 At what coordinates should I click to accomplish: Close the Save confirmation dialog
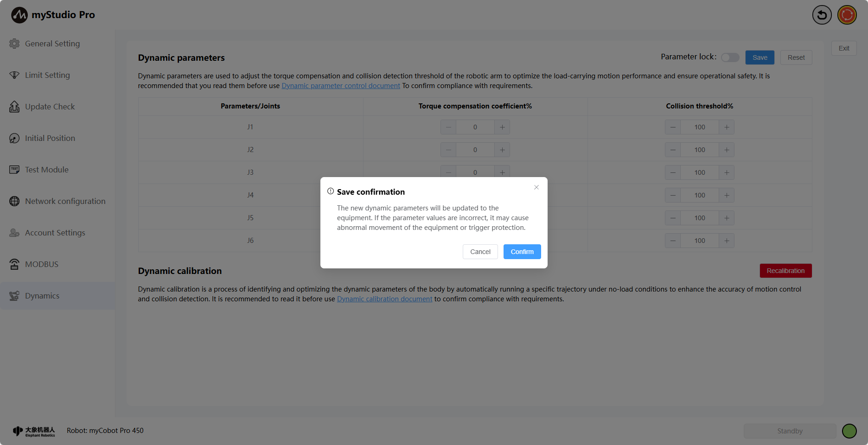(x=536, y=187)
